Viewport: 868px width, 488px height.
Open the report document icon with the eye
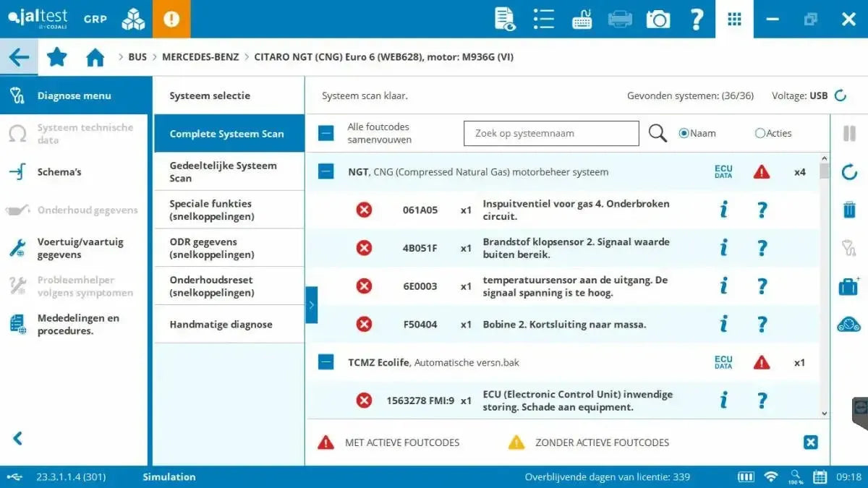506,19
